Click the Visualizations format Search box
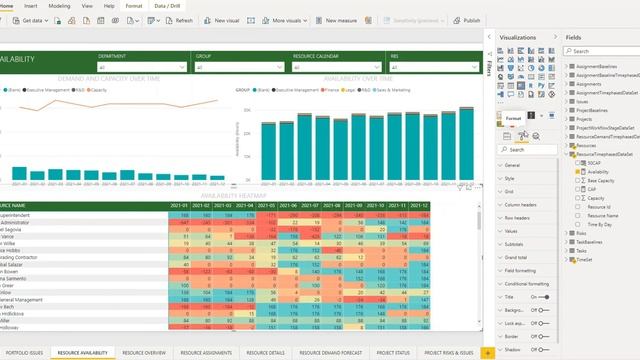Screen dimensions: 640x360 tap(527, 150)
